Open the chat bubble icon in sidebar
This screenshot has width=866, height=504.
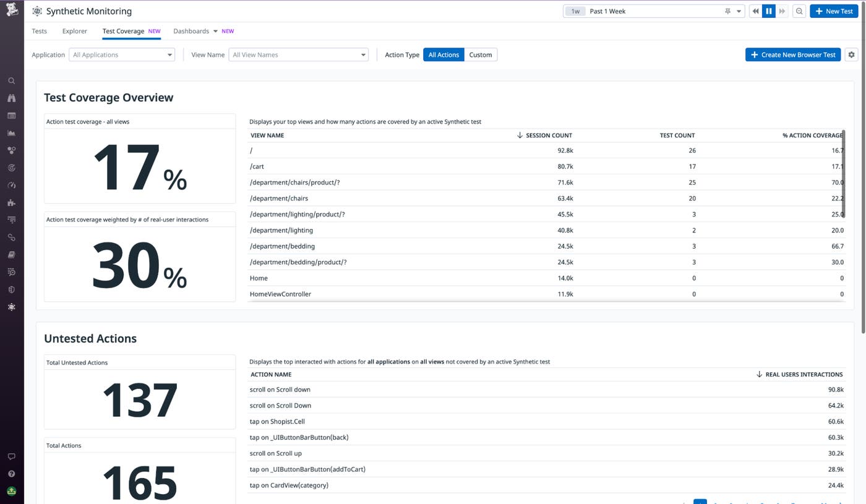point(12,456)
